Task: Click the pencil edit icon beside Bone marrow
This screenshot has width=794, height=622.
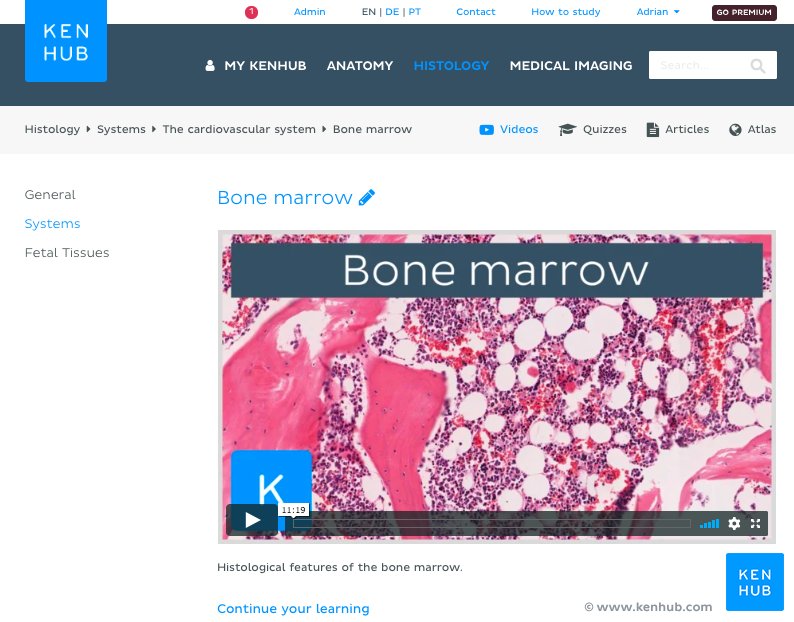Action: click(x=367, y=197)
